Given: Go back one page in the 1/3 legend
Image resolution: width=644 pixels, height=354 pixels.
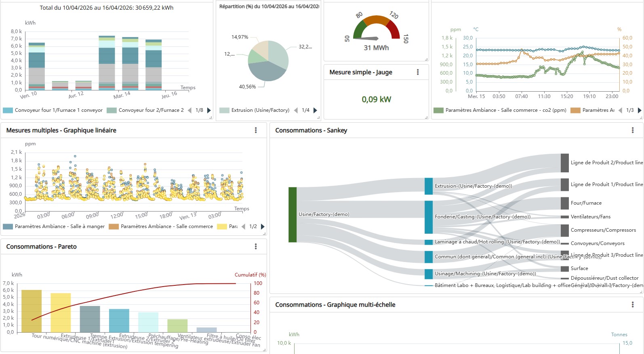Looking at the screenshot, I should click(620, 110).
